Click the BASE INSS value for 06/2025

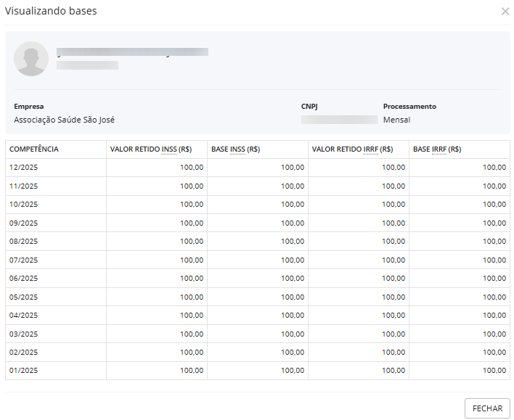[293, 279]
